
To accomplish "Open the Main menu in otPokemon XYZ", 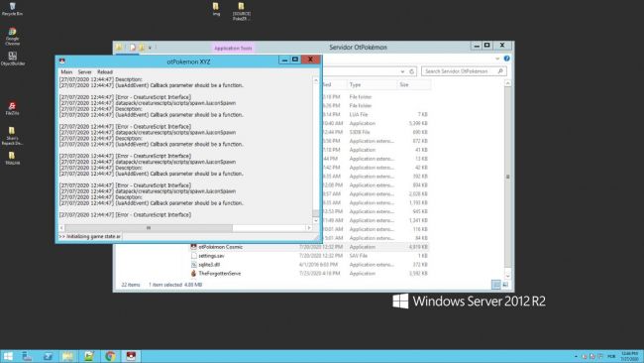I will [66, 71].
